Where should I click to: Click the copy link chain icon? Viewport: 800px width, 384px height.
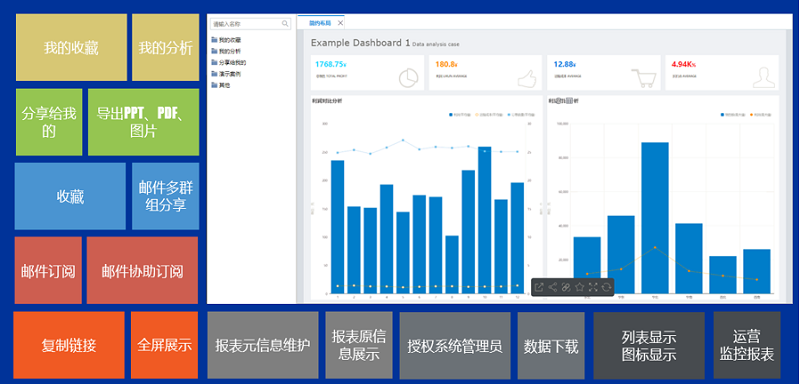[566, 287]
